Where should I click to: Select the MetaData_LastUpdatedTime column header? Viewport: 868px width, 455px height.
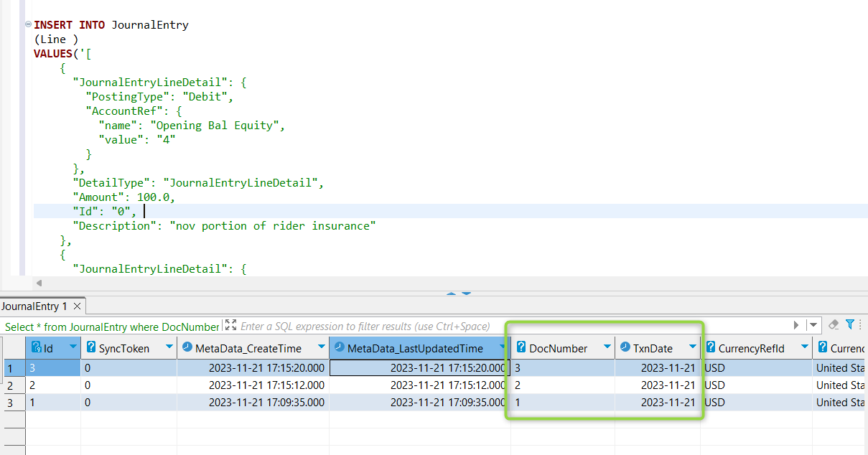click(419, 347)
